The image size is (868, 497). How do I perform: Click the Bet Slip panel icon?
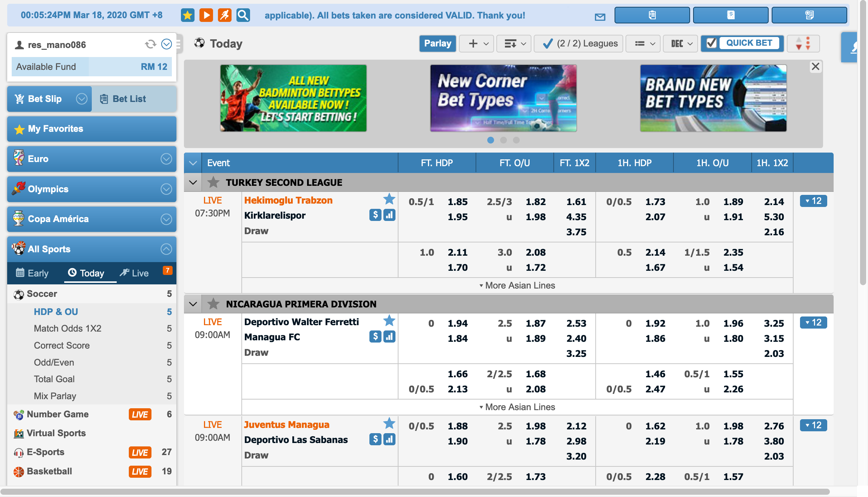click(20, 98)
